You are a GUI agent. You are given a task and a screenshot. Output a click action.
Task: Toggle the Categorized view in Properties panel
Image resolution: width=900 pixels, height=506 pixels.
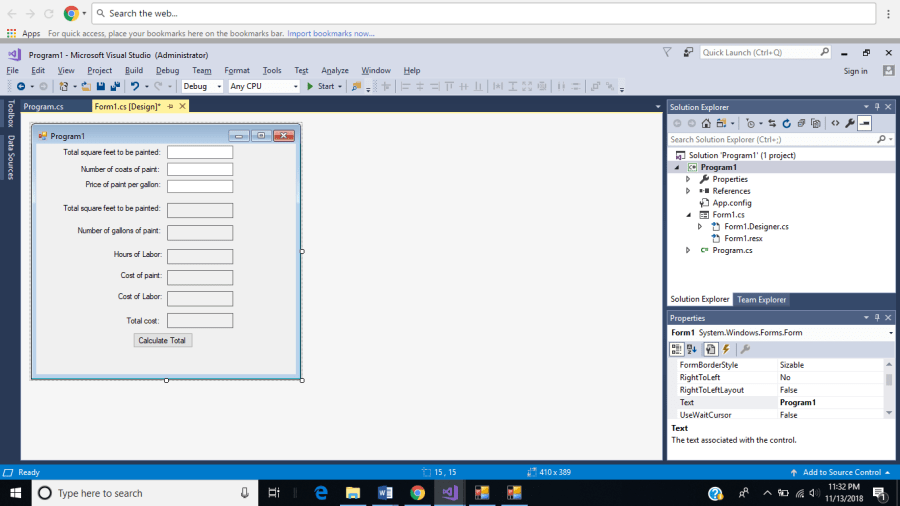677,349
